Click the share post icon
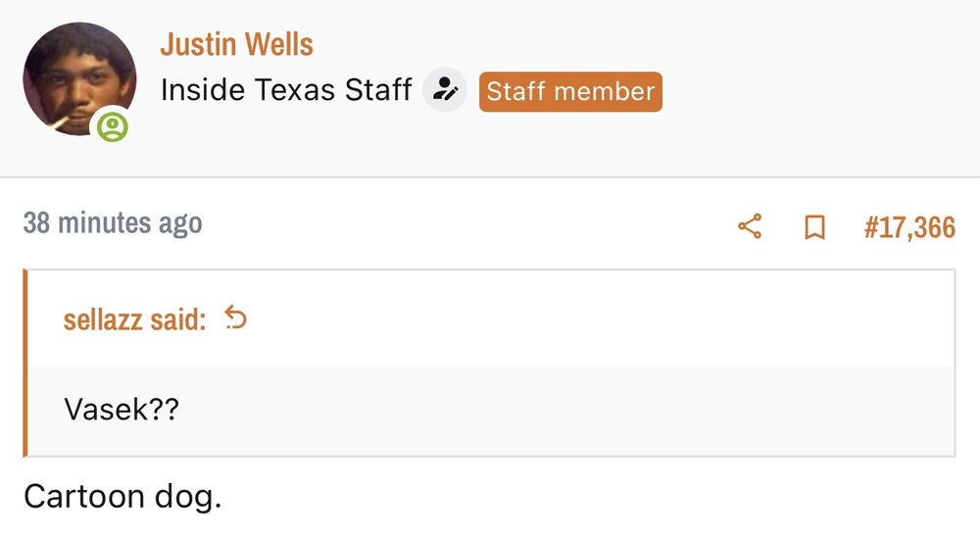This screenshot has height=539, width=980. 750,227
